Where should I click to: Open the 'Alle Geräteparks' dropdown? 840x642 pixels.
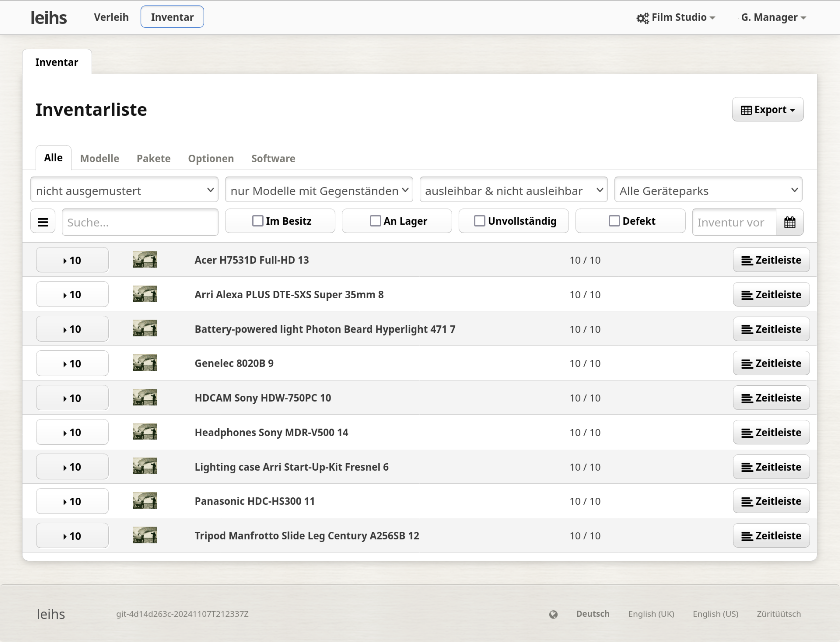coord(708,190)
